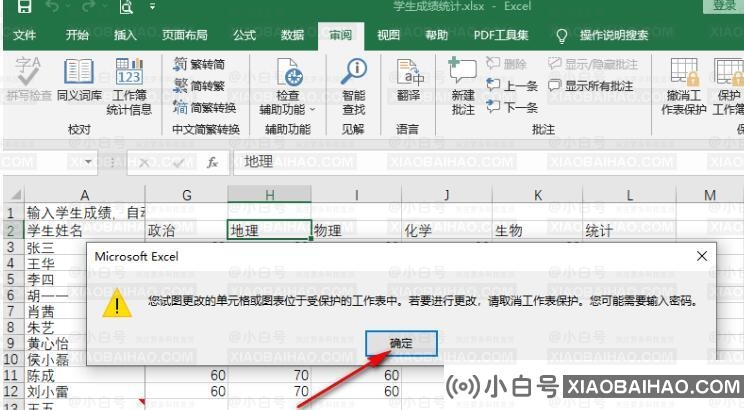Click the formula bar cancel X icon
Image resolution: width=744 pixels, height=410 pixels.
click(145, 163)
